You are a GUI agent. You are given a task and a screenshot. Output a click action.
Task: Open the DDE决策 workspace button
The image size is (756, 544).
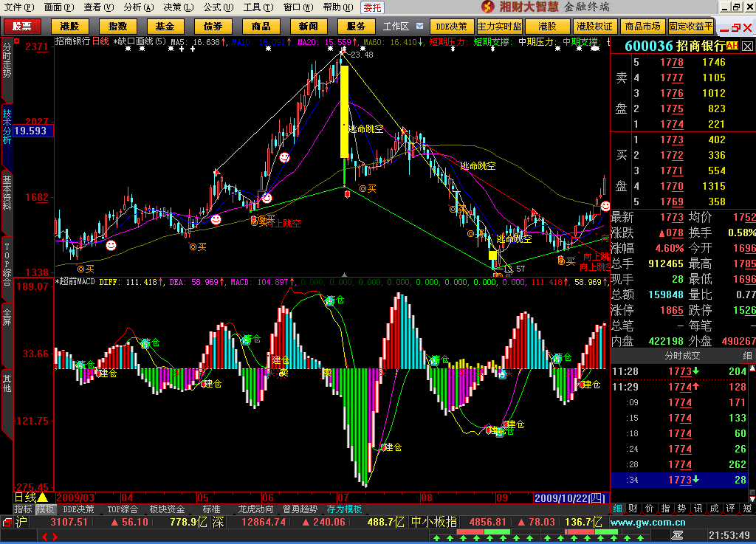(451, 27)
